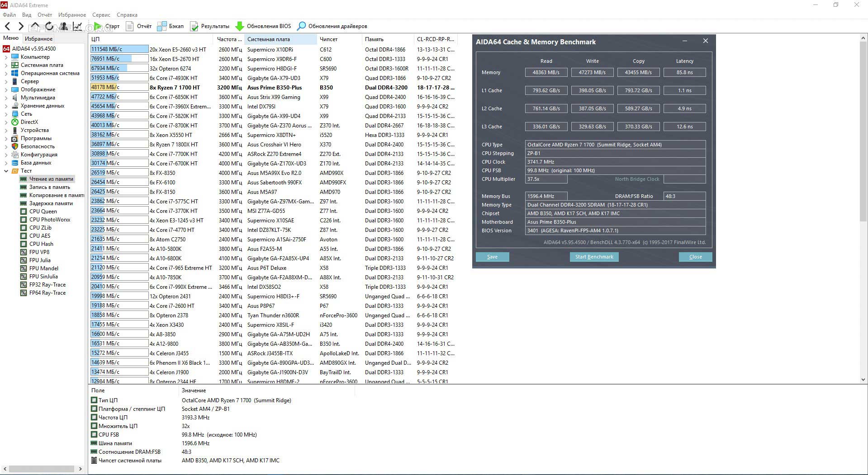
Task: Open the Отчёт report toolbar button
Action: 139,26
